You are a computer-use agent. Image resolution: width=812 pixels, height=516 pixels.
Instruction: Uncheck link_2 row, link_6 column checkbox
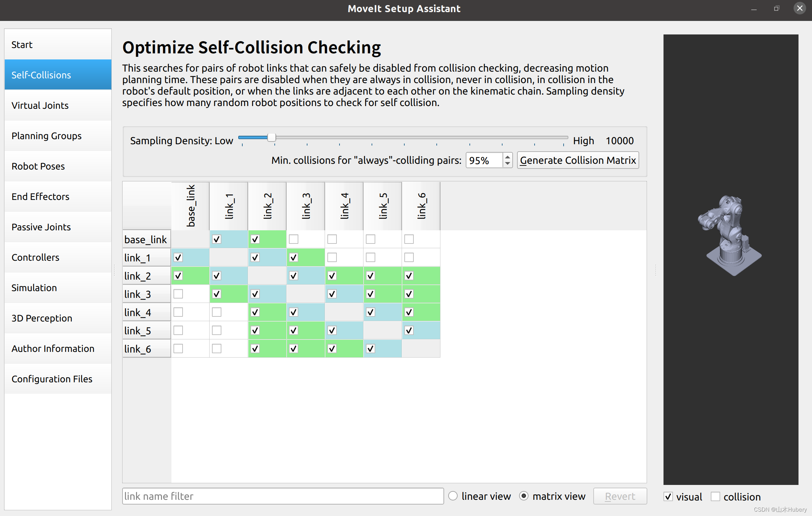(x=409, y=276)
